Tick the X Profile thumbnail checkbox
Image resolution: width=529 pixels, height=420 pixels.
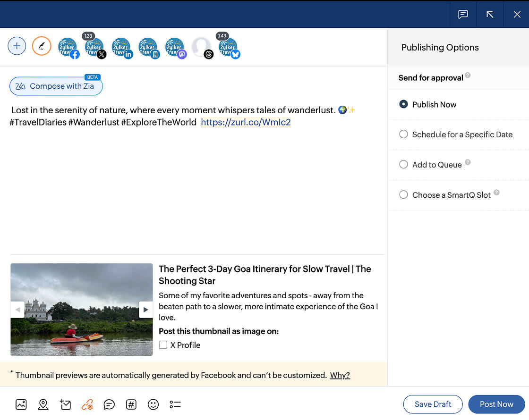pyautogui.click(x=163, y=345)
